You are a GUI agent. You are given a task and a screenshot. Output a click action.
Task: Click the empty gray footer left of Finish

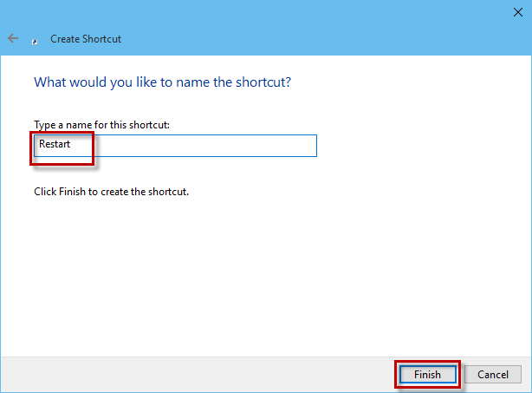[x=191, y=374]
